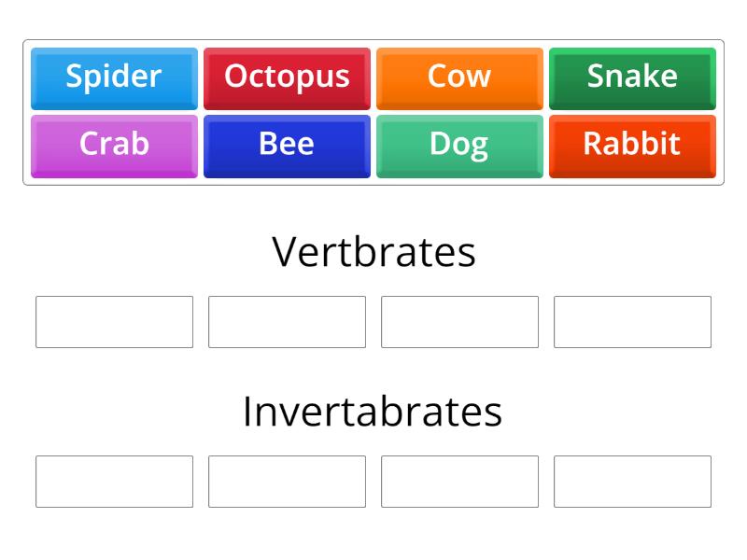Click the first empty Invertabrates slot

[x=114, y=482]
